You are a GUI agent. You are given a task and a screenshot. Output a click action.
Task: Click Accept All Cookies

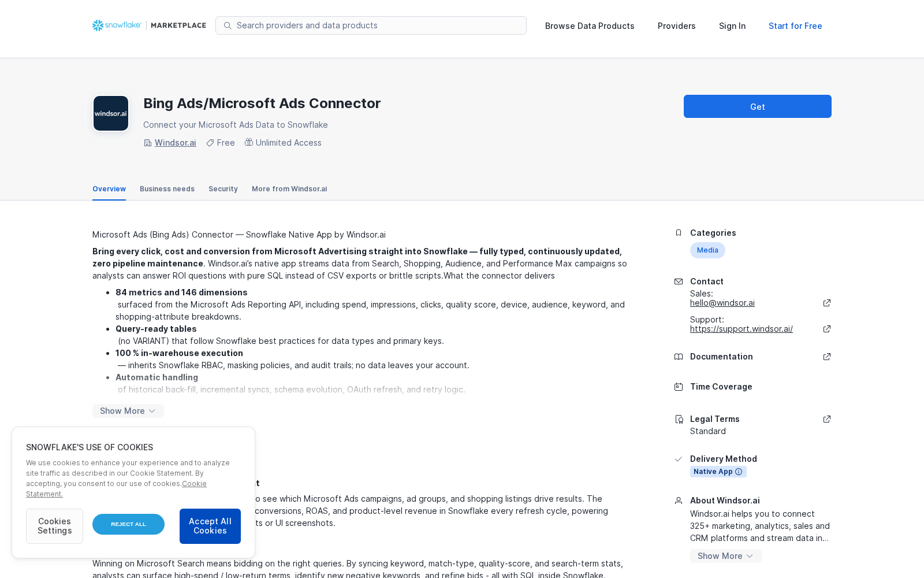point(210,526)
